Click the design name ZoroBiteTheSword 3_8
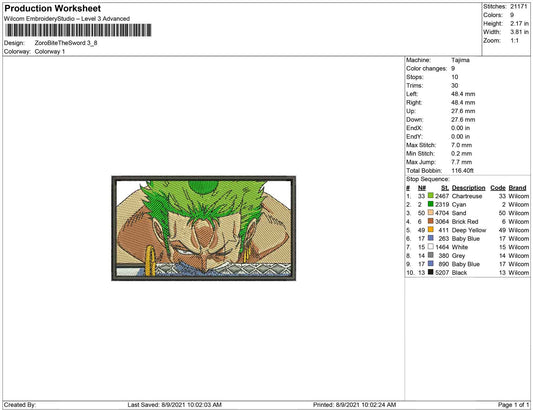The width and height of the screenshot is (533, 410). tap(66, 43)
